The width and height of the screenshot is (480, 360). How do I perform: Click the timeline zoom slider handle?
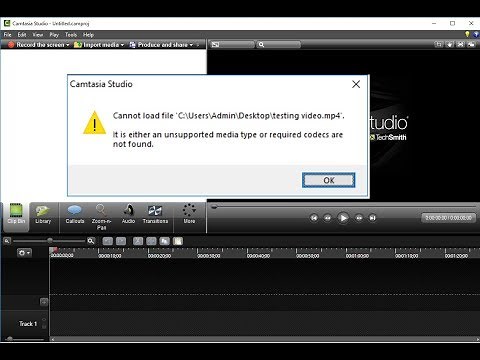50,240
